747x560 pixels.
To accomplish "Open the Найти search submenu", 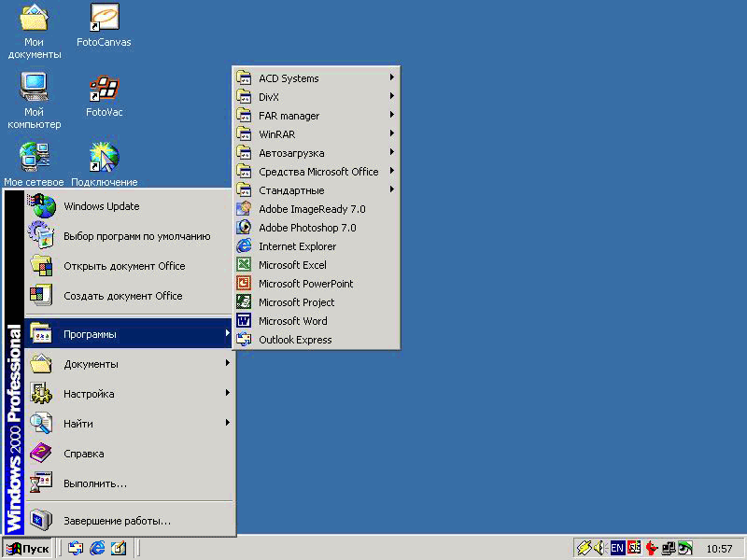I will pos(129,424).
